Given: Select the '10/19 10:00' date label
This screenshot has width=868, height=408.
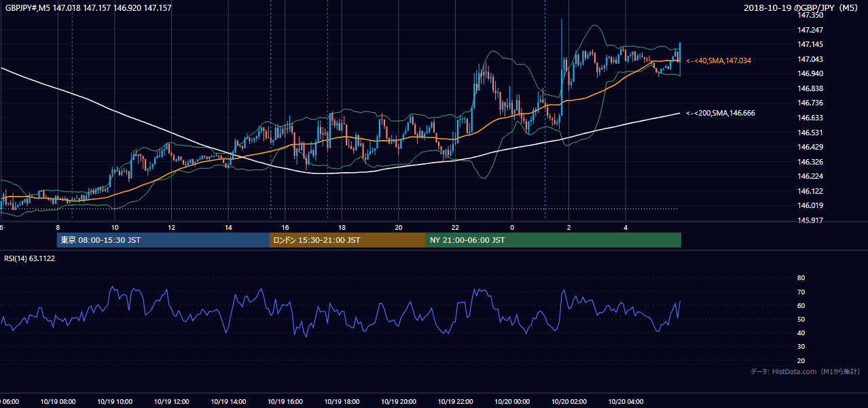Looking at the screenshot, I should pyautogui.click(x=115, y=402).
